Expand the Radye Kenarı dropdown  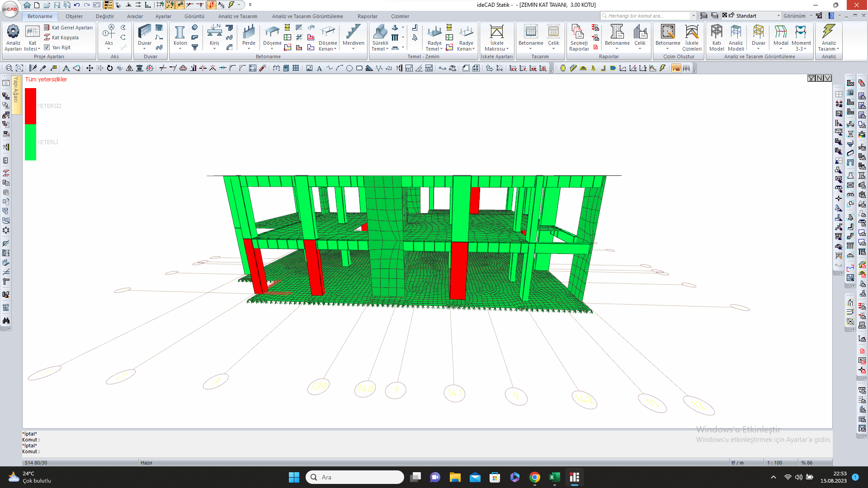[x=466, y=38]
